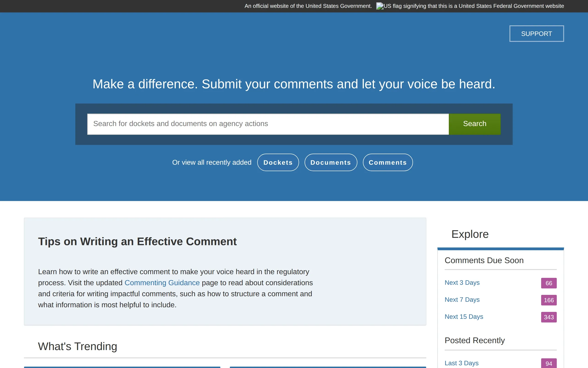Open the SUPPORT page

tap(537, 34)
